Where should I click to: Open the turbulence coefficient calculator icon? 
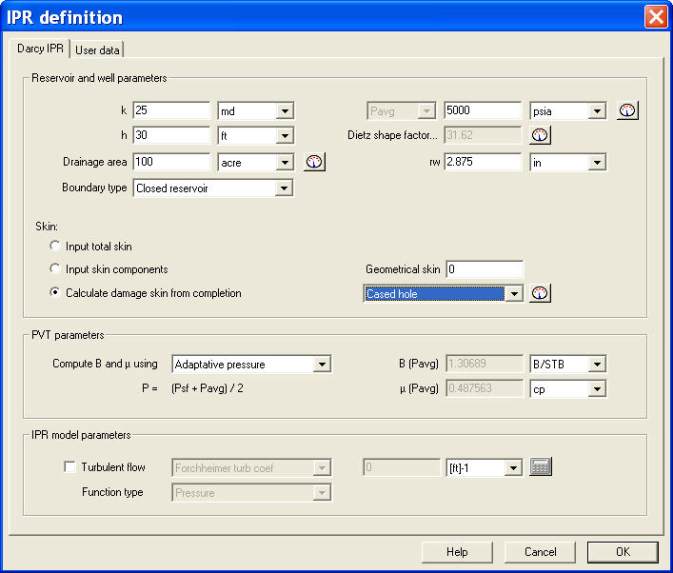point(541,467)
